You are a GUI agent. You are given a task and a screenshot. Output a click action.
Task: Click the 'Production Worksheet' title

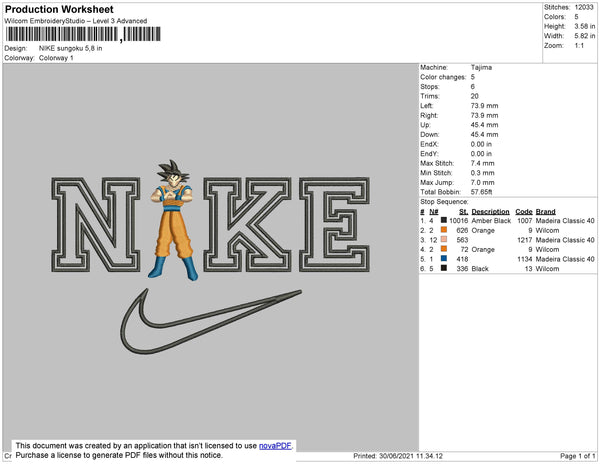[59, 9]
